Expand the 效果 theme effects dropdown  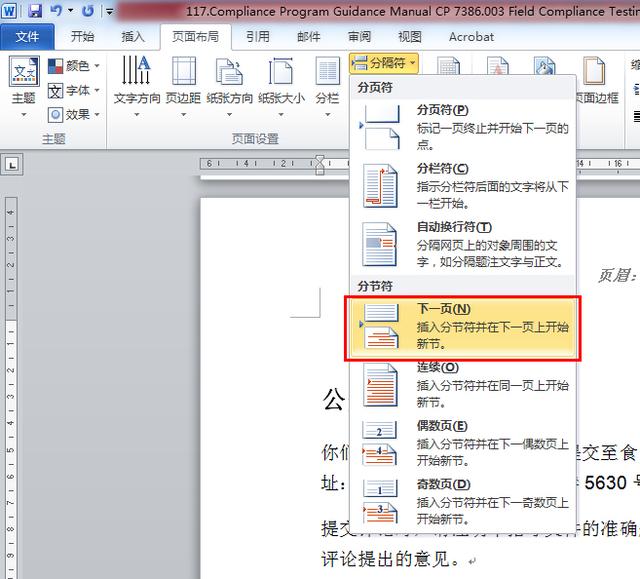(73, 115)
